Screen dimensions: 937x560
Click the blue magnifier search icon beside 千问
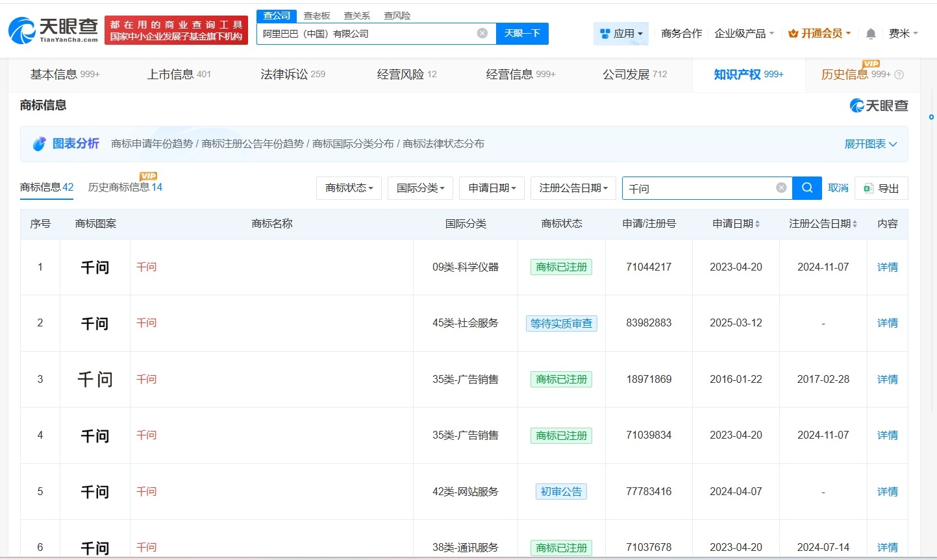coord(806,188)
